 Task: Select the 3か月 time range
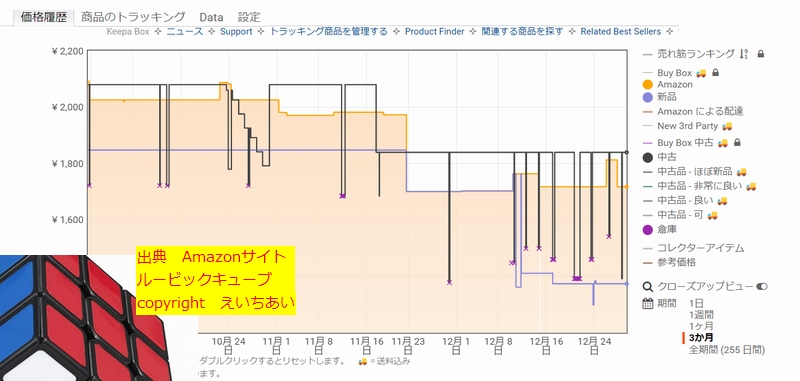701,338
